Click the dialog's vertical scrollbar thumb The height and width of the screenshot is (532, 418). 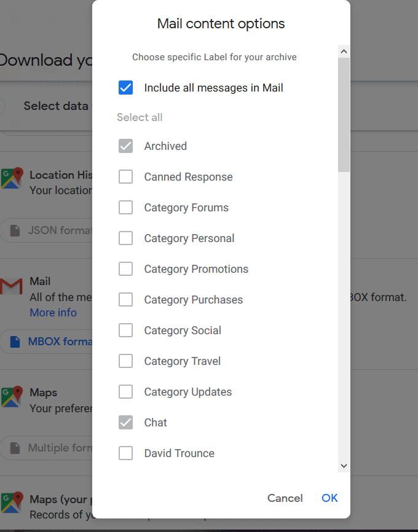[344, 115]
